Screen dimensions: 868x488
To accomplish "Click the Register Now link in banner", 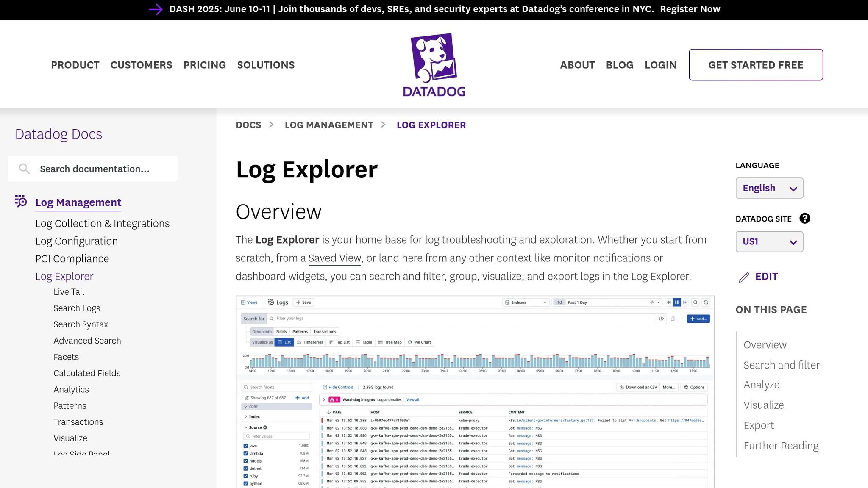I will click(690, 9).
